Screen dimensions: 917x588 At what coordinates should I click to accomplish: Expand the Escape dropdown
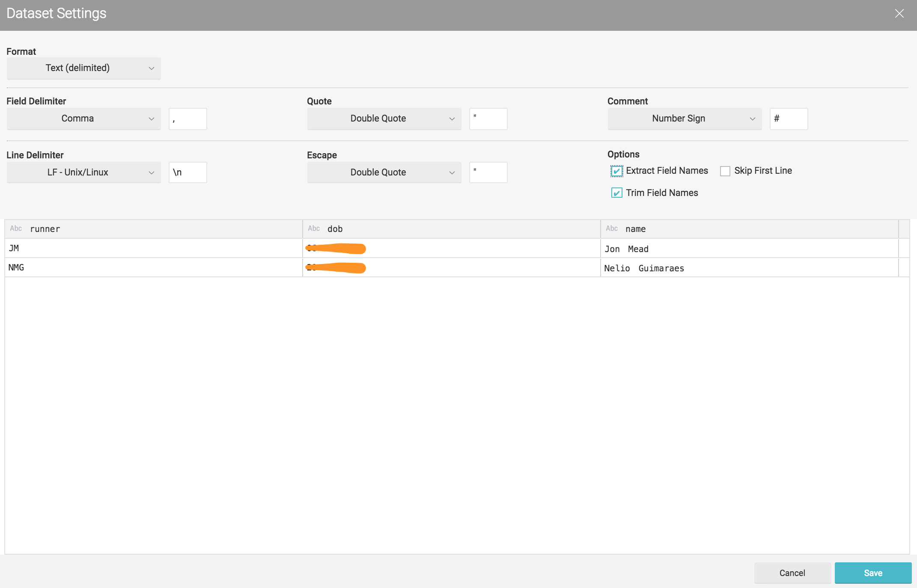(384, 172)
